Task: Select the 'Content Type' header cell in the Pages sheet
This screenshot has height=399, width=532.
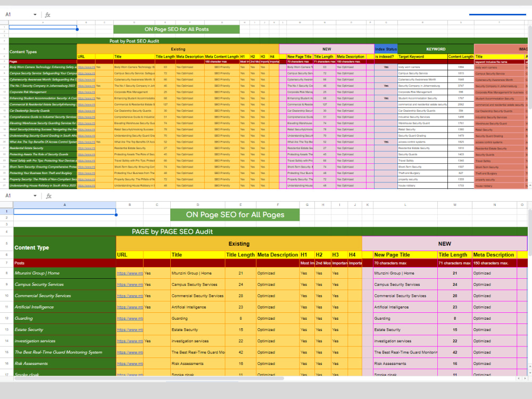Action: 64,248
